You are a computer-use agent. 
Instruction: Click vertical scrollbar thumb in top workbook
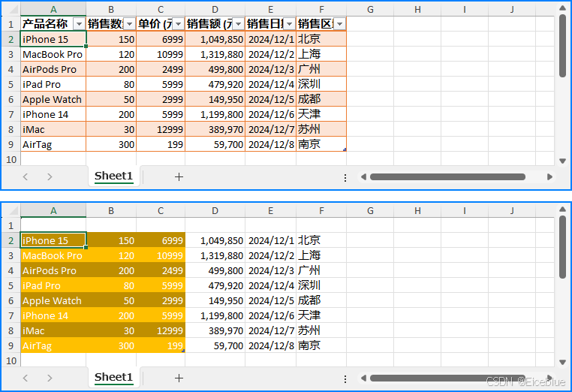(562, 46)
